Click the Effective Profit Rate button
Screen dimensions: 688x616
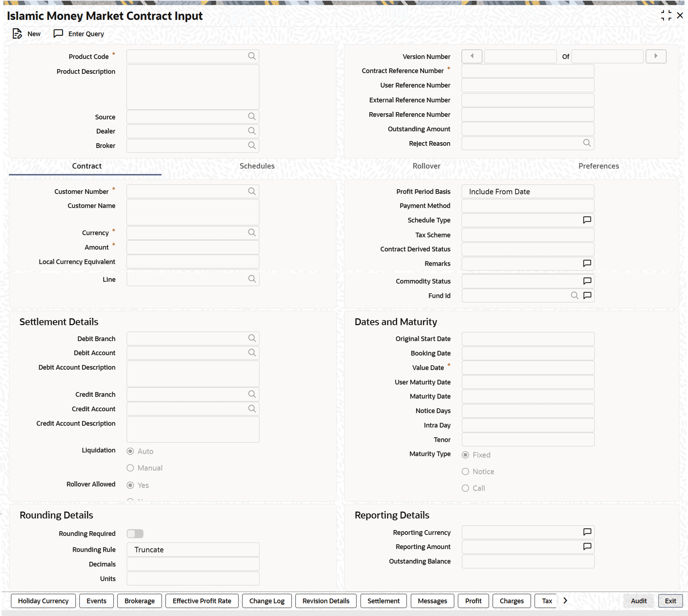coord(202,601)
